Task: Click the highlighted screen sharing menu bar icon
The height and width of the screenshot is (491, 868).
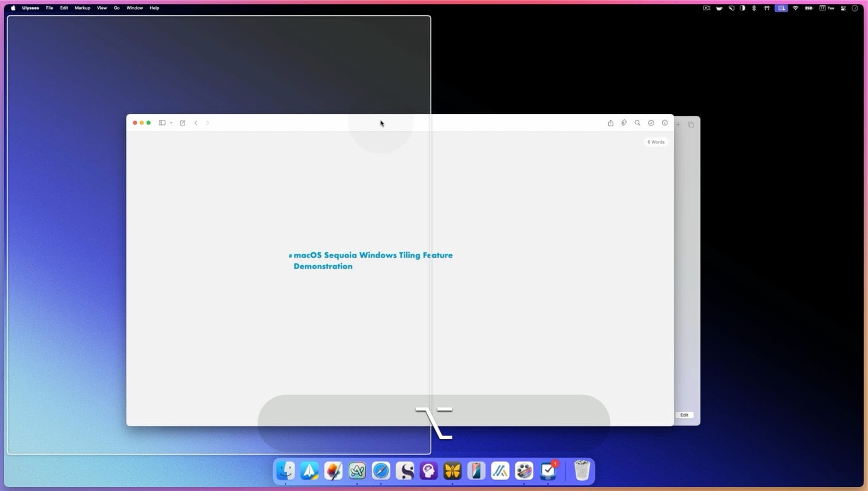Action: (780, 8)
